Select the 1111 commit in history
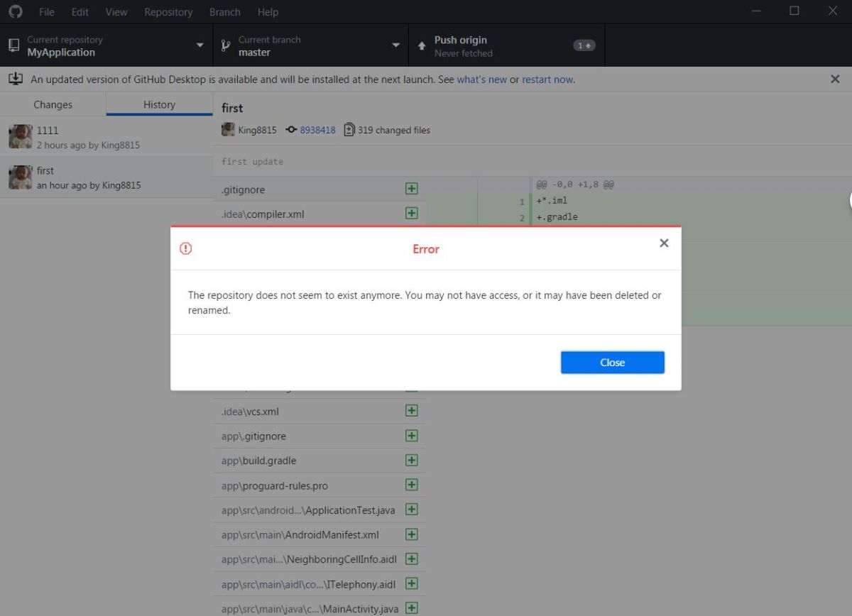Image resolution: width=852 pixels, height=616 pixels. click(106, 137)
